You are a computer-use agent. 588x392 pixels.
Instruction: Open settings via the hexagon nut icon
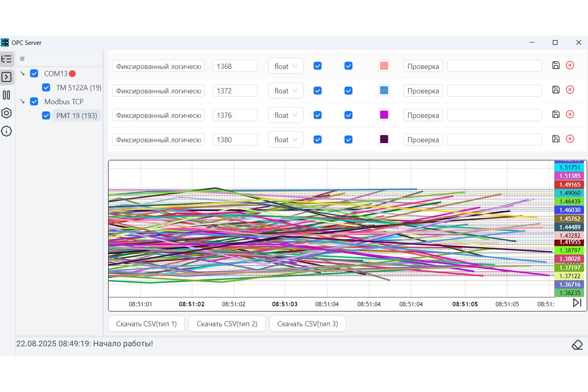coord(6,113)
